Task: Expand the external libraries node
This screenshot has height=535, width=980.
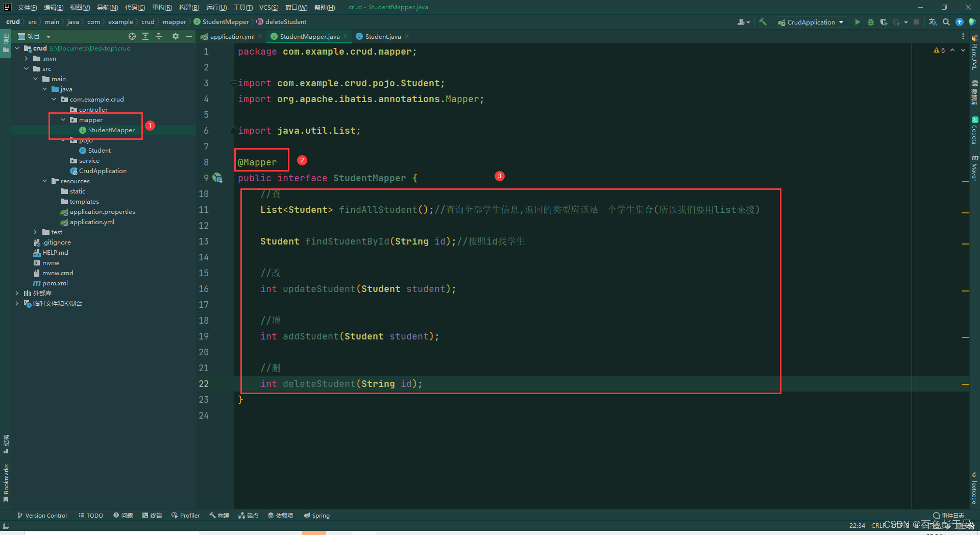Action: coord(17,293)
